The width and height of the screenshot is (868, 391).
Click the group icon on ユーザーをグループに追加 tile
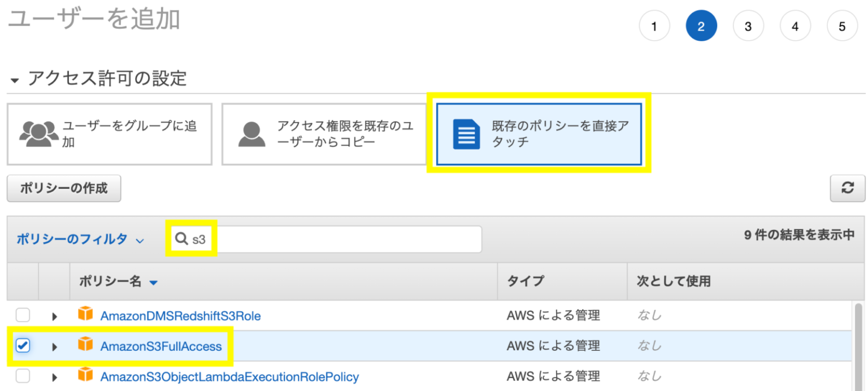[x=38, y=133]
